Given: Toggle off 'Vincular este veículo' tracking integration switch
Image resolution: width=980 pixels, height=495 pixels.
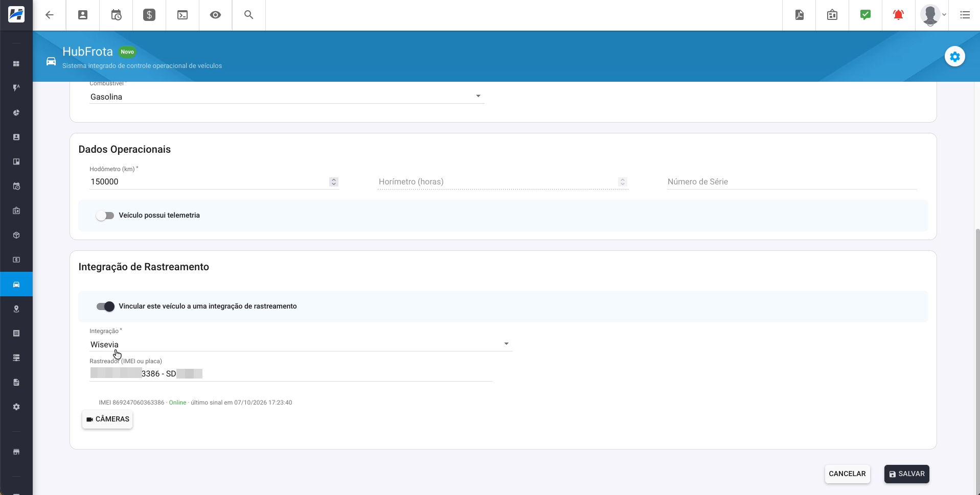Looking at the screenshot, I should tap(105, 307).
